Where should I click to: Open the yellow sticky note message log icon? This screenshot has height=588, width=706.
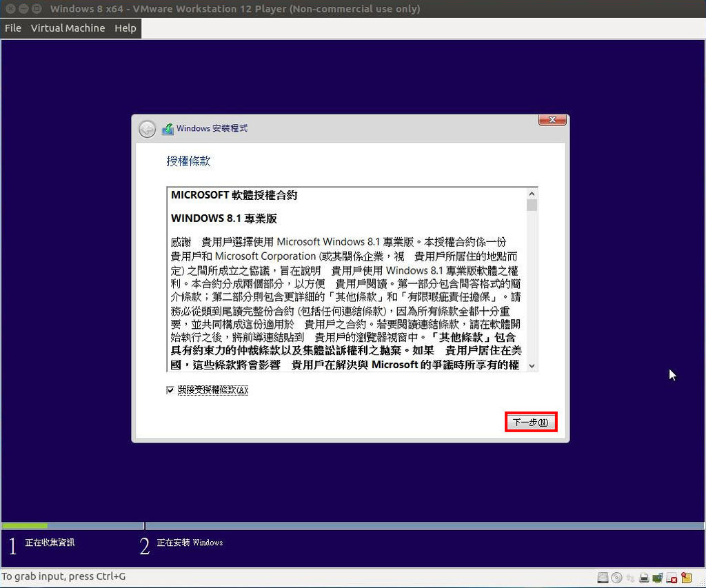tap(686, 578)
